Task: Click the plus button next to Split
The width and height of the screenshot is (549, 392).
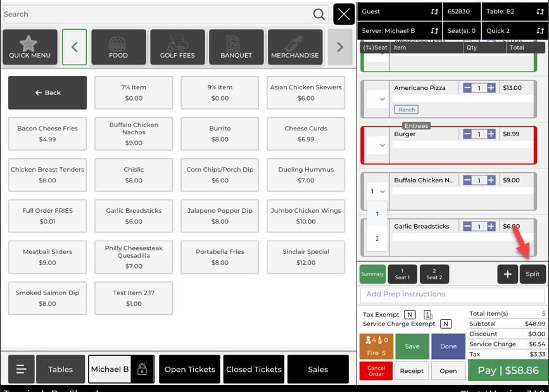Action: coord(507,274)
